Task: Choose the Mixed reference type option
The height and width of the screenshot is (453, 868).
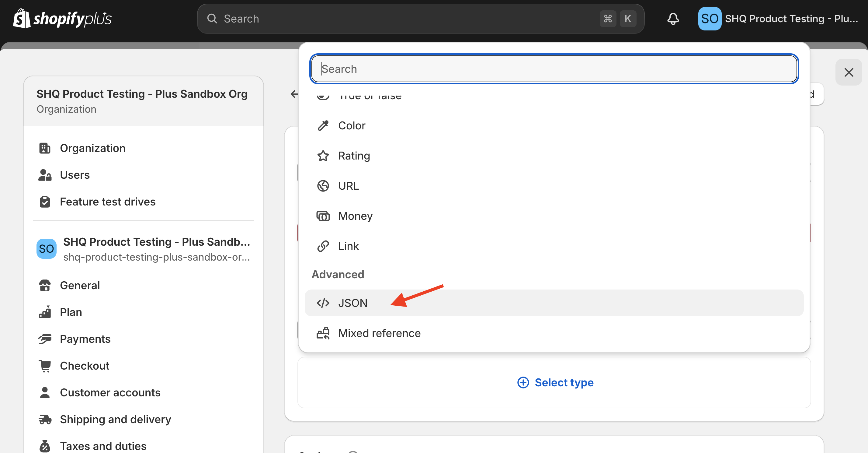Action: click(x=379, y=333)
